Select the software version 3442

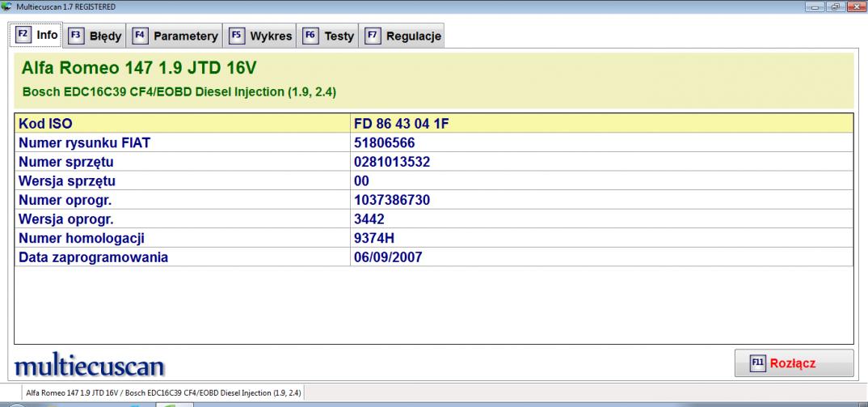(x=369, y=219)
